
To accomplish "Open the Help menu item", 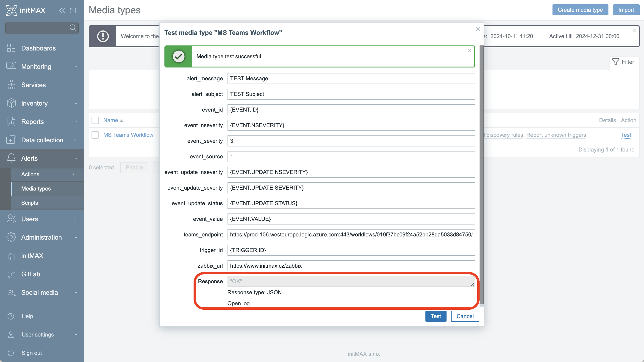I will click(42, 316).
